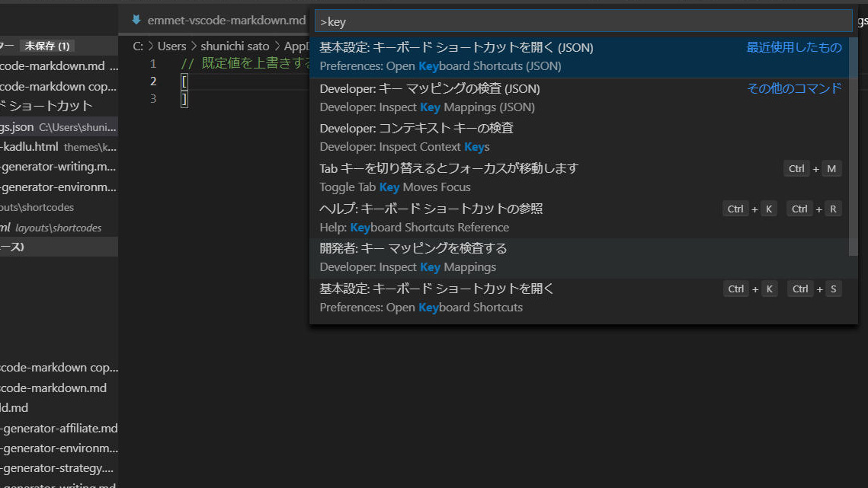868x488 pixels.
Task: Open the emmet-vscode-markdown.md editor tab
Action: [218, 21]
